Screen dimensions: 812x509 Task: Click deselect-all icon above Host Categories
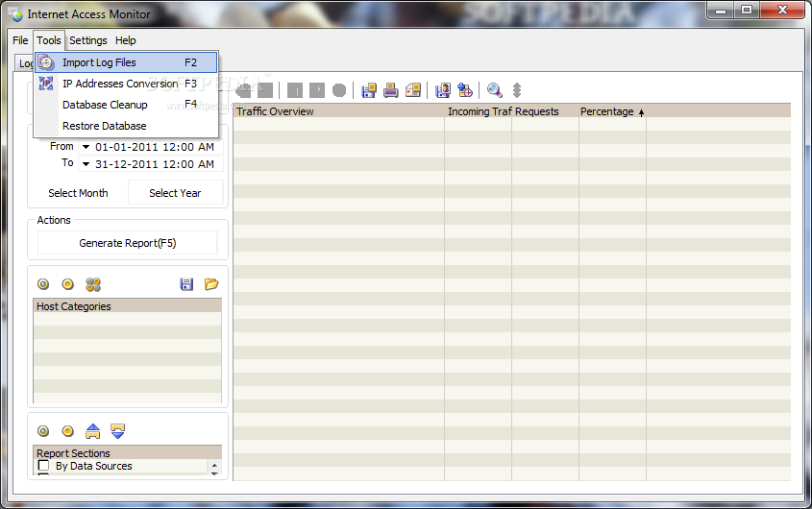68,284
